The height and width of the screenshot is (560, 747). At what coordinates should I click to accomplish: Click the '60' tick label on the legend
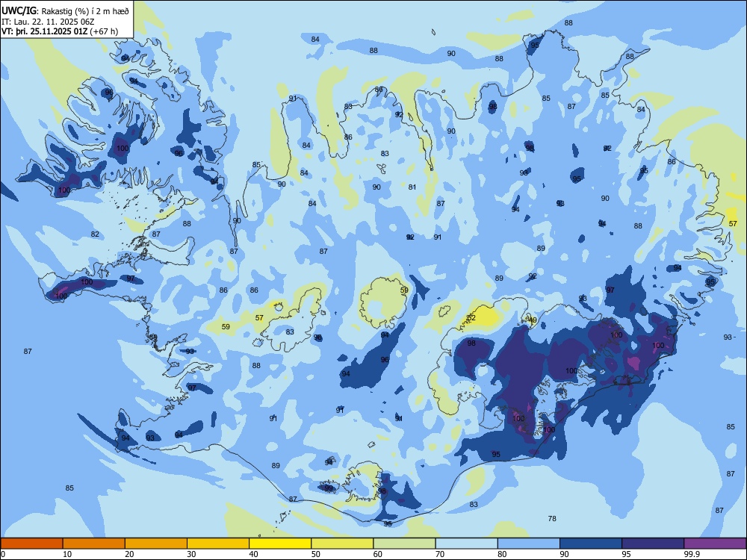378,554
